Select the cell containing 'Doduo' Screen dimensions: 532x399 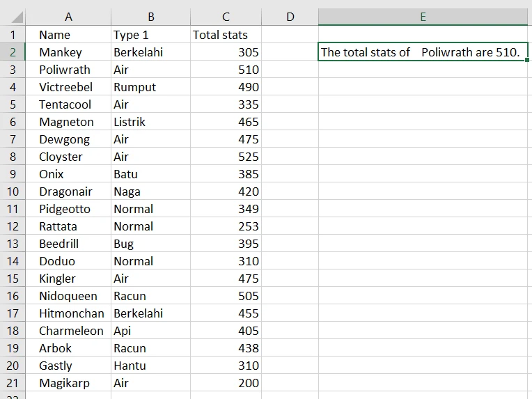[68, 261]
